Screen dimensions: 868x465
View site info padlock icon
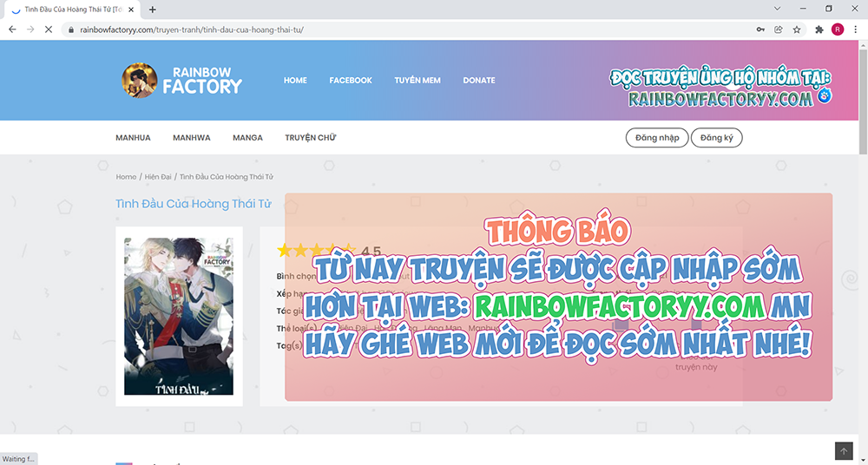[71, 29]
